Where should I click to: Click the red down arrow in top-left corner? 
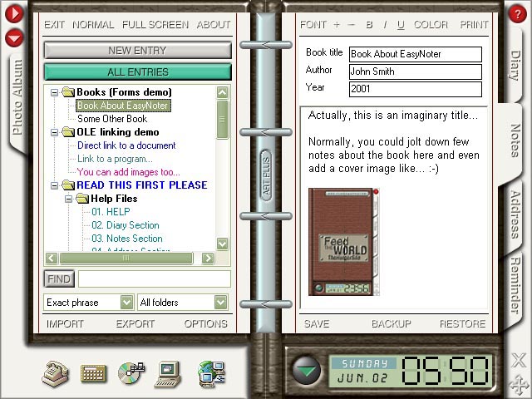(x=15, y=37)
